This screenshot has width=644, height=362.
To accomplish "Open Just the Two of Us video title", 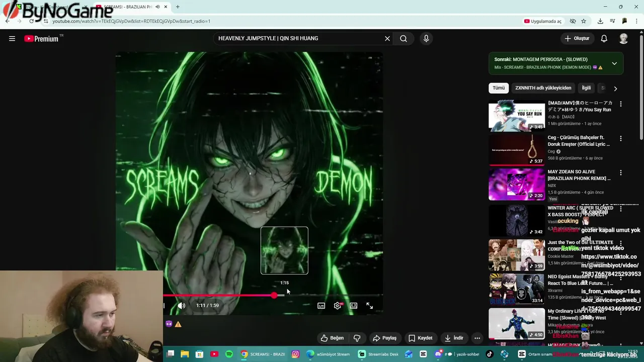I will 580,245.
